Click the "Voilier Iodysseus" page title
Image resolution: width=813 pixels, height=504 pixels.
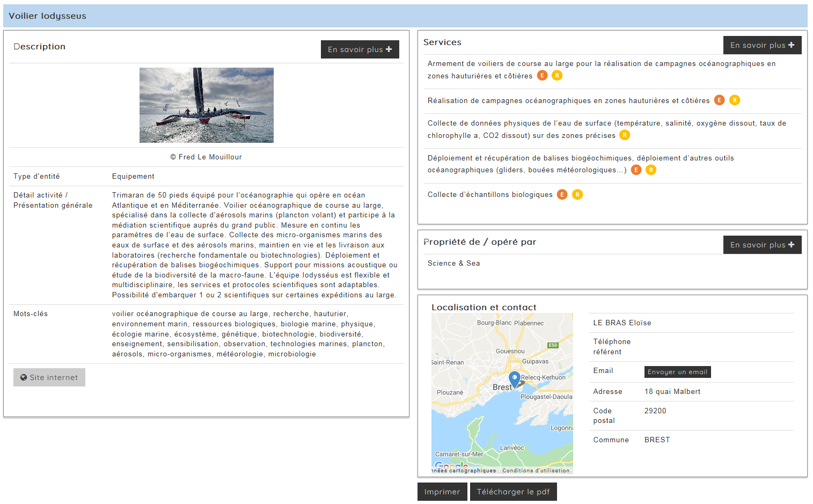click(48, 16)
